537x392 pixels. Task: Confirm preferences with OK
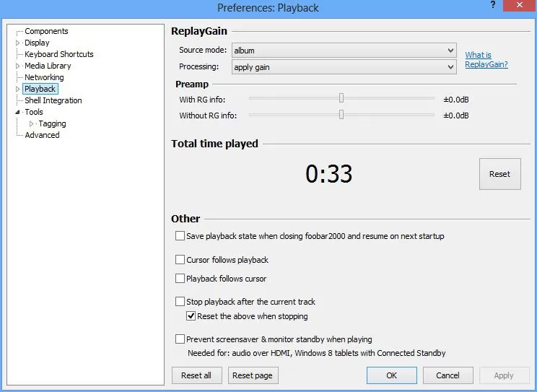(x=392, y=375)
